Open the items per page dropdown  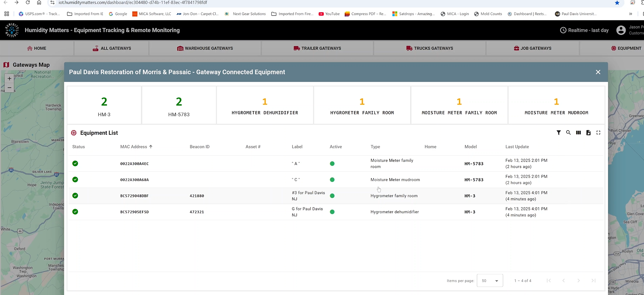490,281
